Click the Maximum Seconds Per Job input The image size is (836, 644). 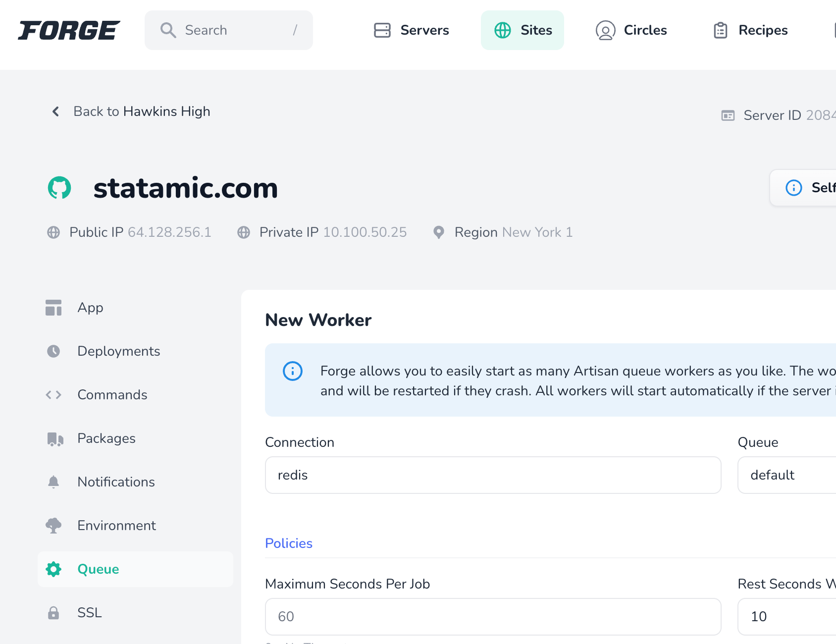(x=493, y=617)
